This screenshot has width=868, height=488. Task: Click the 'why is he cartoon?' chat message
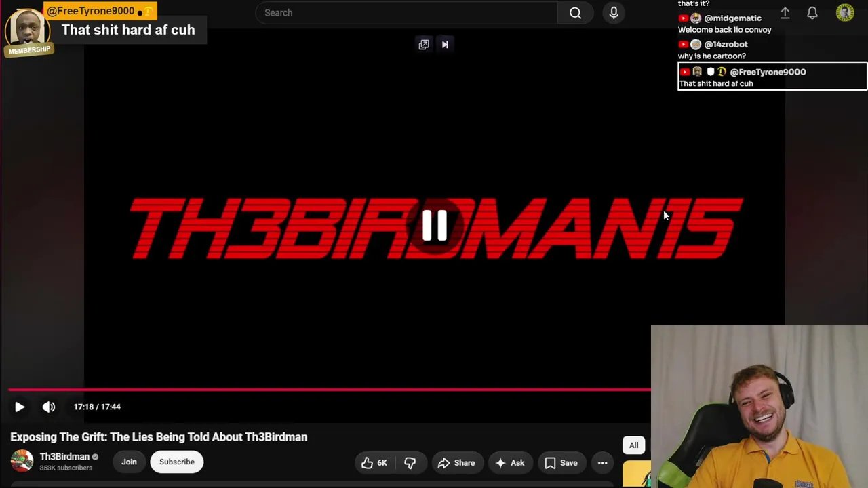[712, 56]
